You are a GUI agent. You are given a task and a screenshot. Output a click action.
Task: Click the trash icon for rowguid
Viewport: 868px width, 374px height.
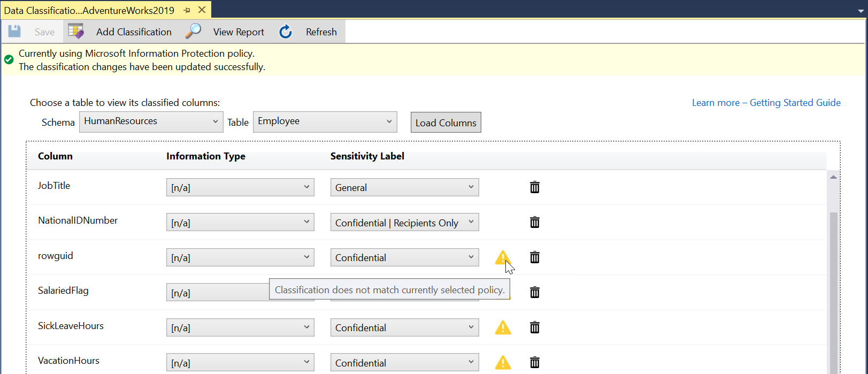[534, 257]
